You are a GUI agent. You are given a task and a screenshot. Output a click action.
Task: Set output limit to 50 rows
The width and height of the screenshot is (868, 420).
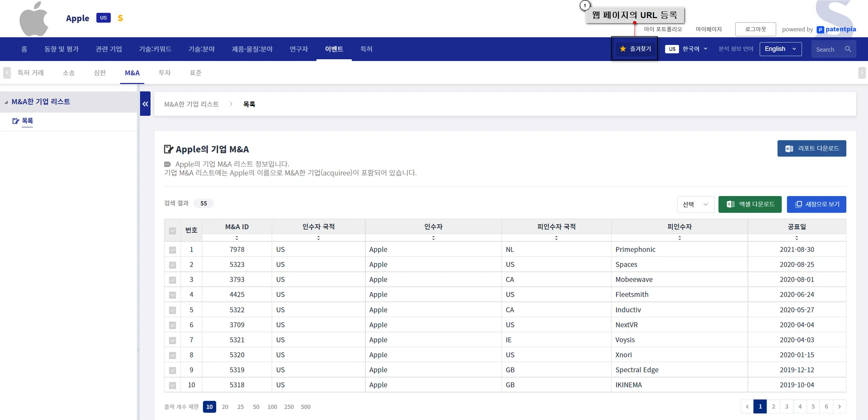pyautogui.click(x=256, y=407)
